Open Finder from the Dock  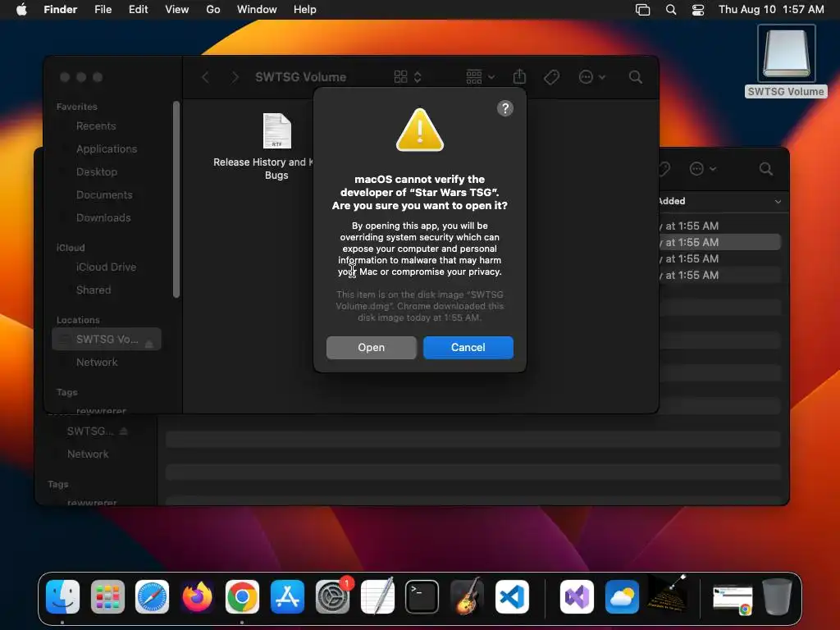coord(62,597)
